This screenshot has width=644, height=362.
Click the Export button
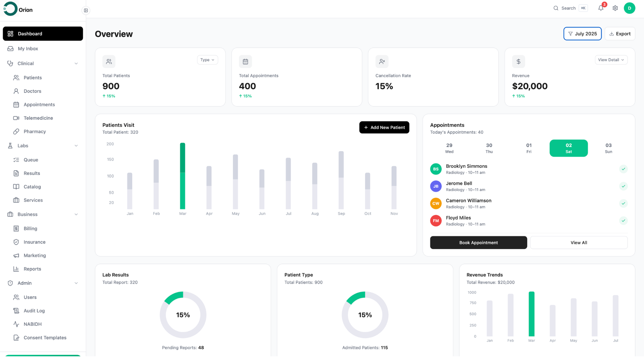(620, 34)
